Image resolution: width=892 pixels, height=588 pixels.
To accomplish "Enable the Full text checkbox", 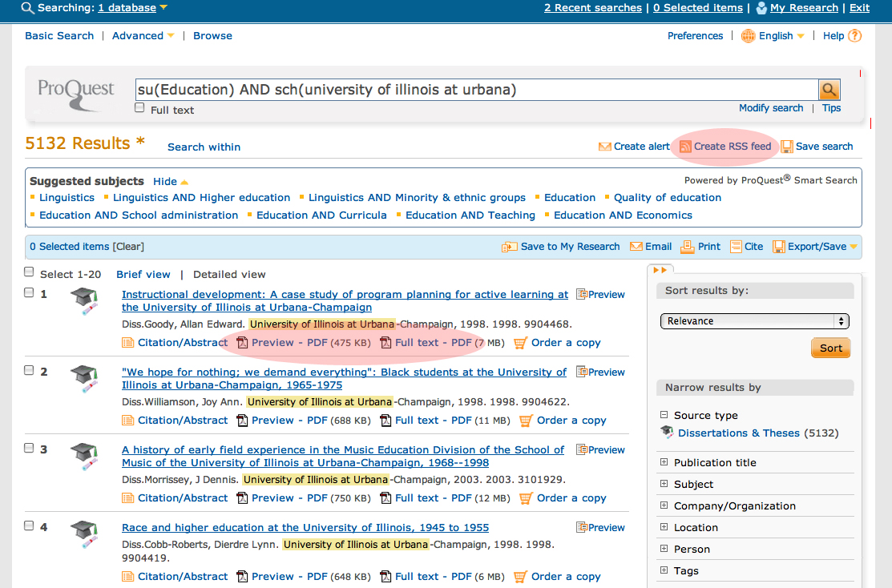I will [x=139, y=107].
